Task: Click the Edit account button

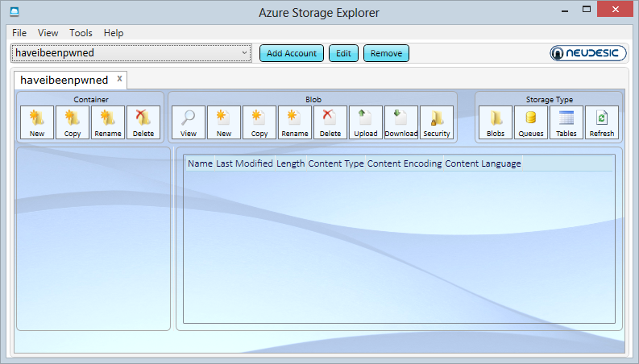Action: coord(343,53)
